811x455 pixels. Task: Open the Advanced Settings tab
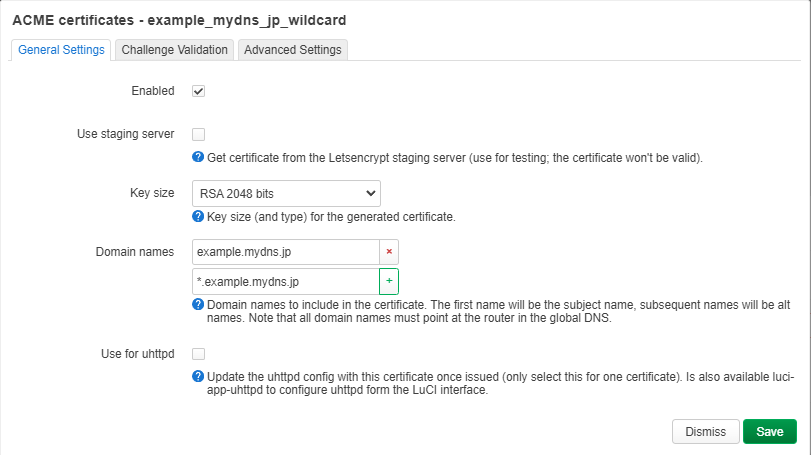(x=293, y=49)
